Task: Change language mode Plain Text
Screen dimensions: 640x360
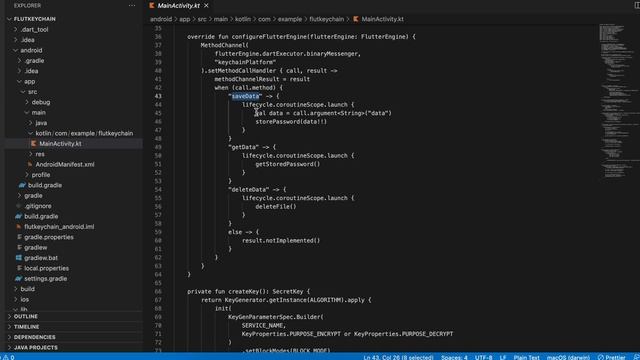Action: click(x=527, y=357)
